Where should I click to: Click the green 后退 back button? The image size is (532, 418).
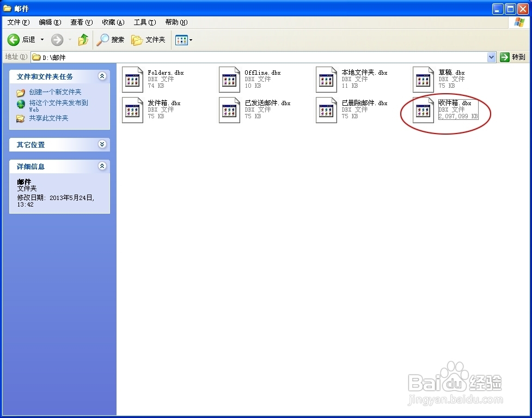(13, 39)
